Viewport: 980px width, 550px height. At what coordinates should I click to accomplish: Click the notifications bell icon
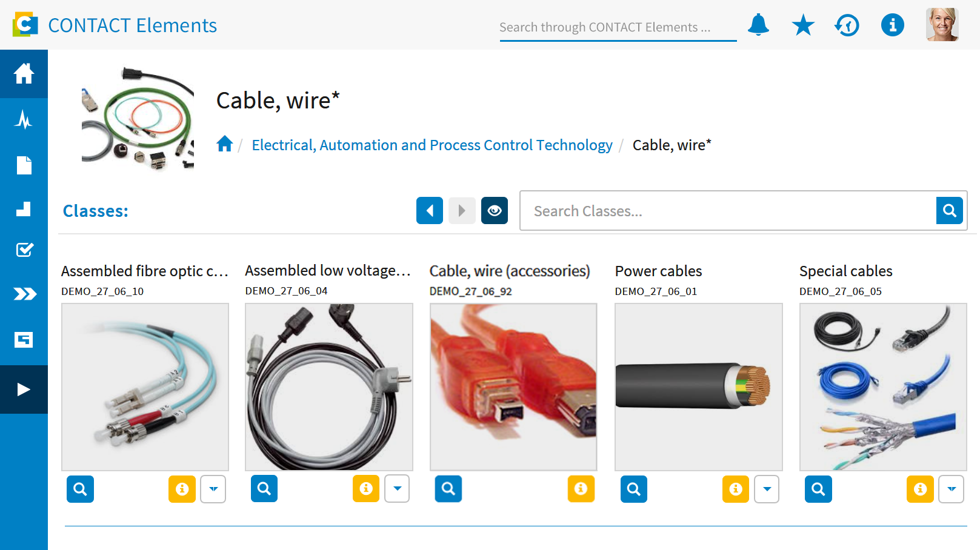(x=758, y=25)
